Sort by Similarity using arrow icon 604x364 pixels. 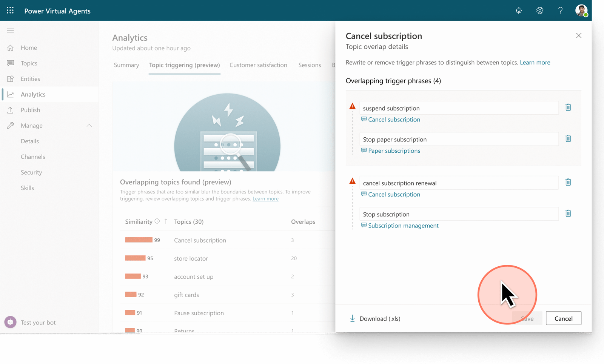tap(166, 221)
